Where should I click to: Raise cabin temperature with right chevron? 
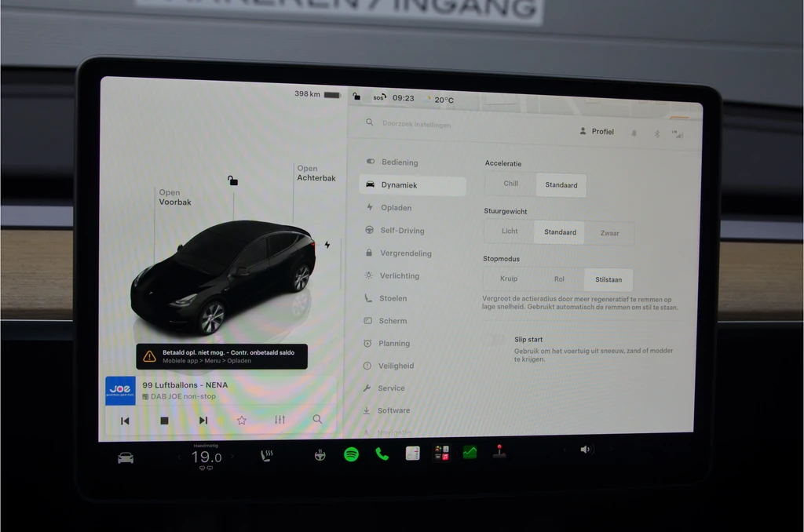[232, 456]
